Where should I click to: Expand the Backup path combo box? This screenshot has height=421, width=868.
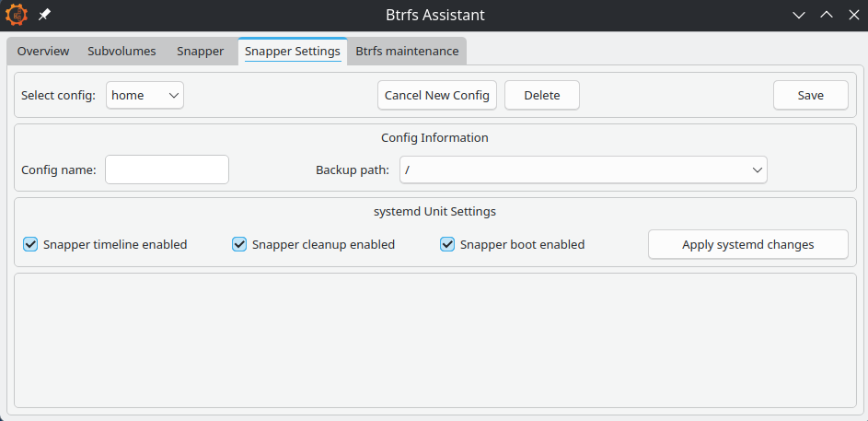point(584,170)
